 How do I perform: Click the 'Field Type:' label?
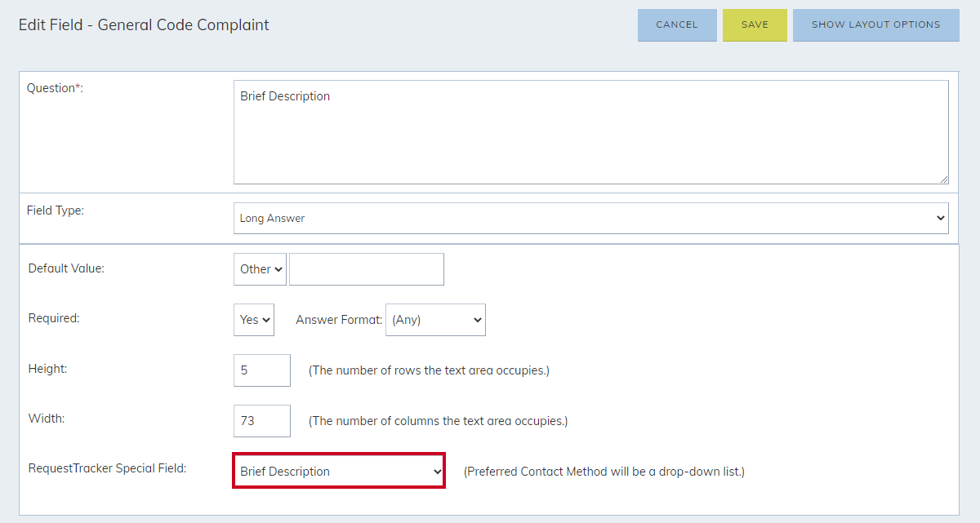point(56,211)
